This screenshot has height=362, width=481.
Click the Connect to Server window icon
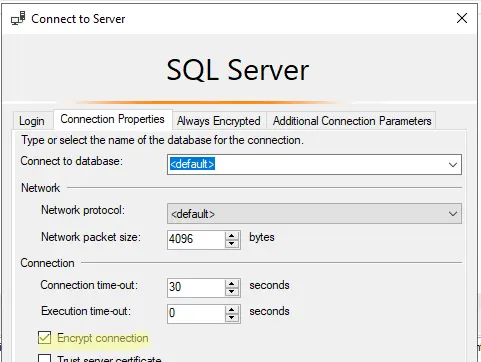pos(18,18)
